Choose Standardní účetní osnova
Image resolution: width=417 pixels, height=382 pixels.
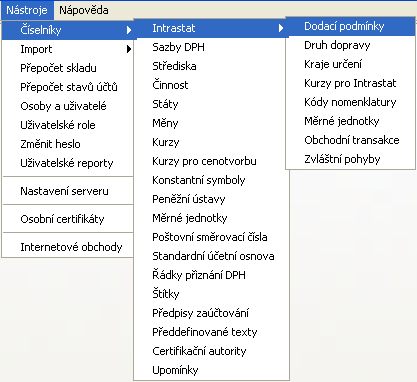(x=211, y=256)
